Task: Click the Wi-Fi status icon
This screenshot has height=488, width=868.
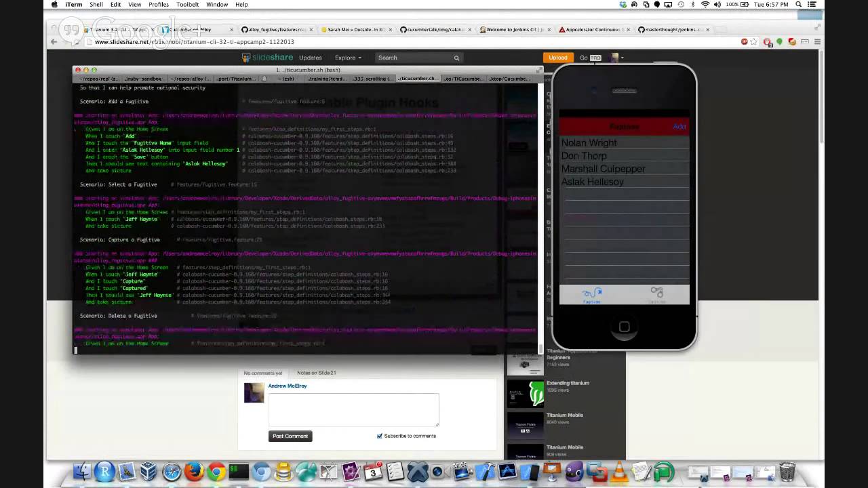Action: point(705,5)
